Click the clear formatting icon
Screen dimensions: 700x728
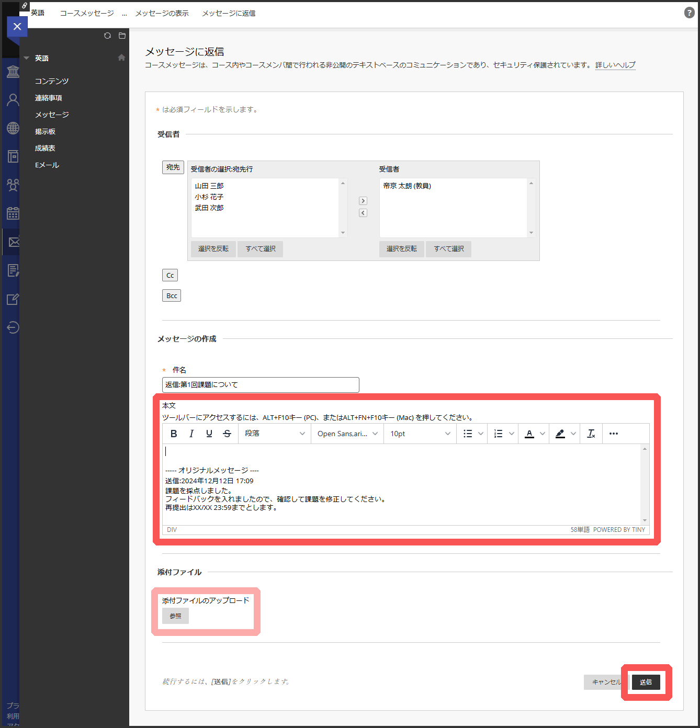coord(591,434)
